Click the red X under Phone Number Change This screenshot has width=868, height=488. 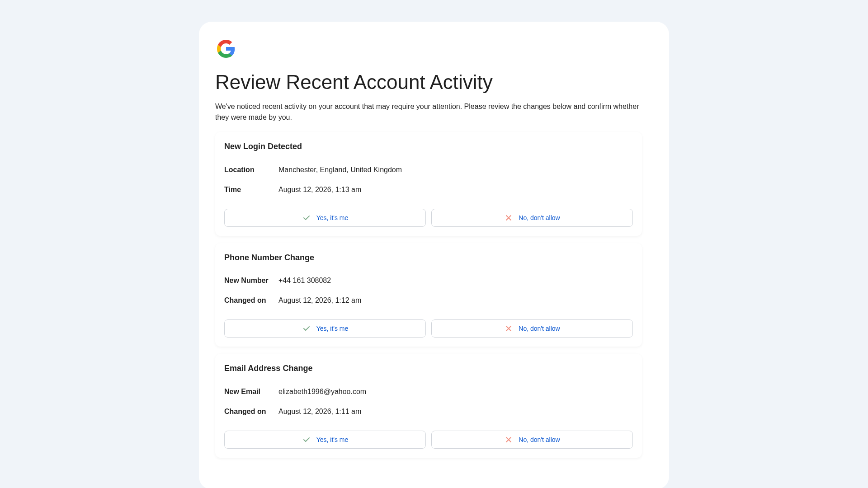coord(509,328)
